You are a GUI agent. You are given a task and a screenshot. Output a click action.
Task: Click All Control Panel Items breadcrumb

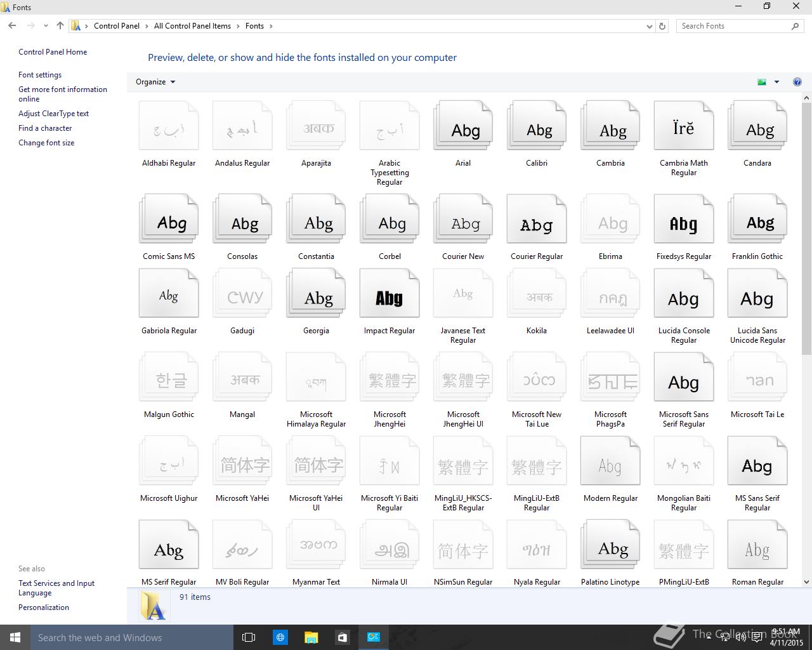(x=192, y=26)
